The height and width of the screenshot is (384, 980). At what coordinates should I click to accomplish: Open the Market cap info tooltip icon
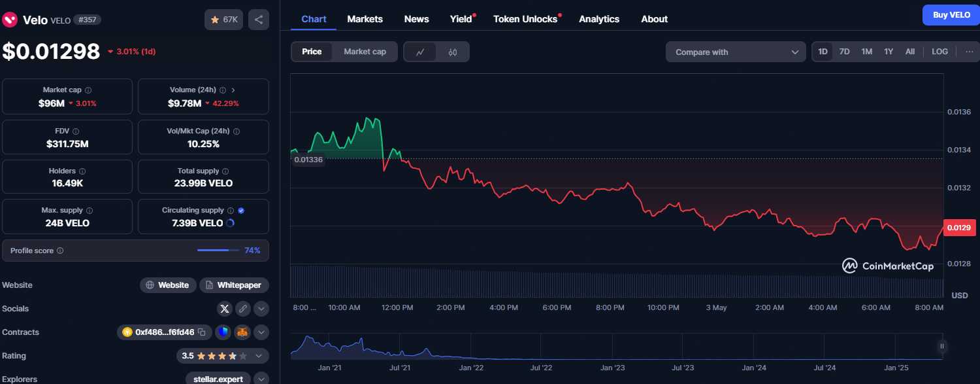(88, 90)
